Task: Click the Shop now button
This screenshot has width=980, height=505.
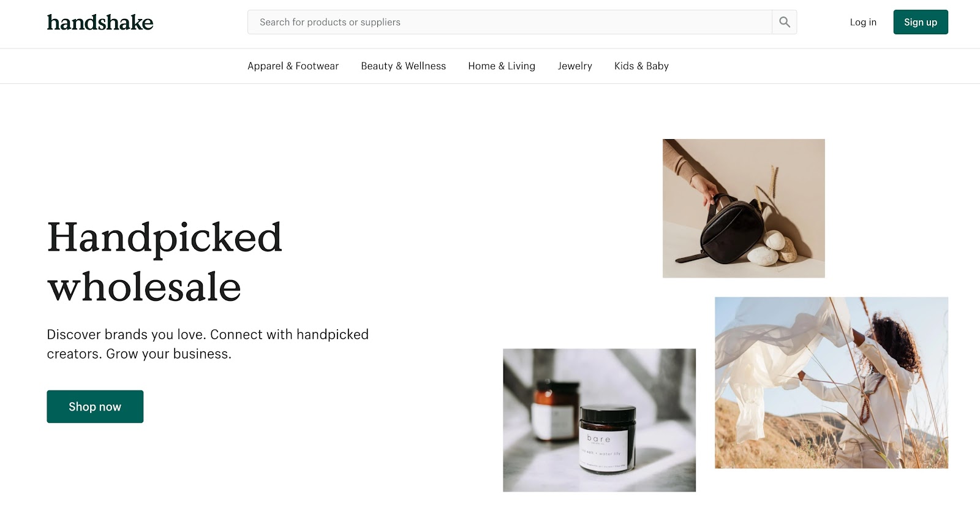Action: point(95,406)
